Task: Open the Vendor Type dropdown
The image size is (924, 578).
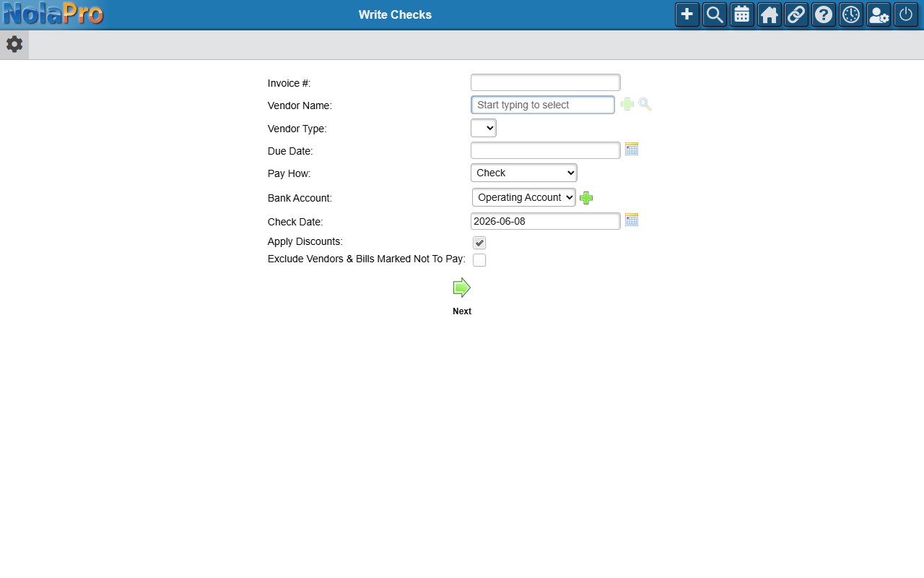Action: (484, 129)
